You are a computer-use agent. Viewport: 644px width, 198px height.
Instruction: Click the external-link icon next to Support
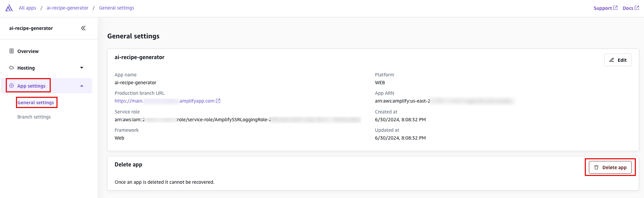[x=615, y=8]
